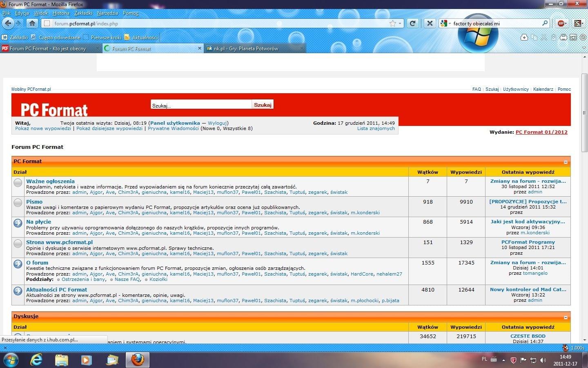Bookmark this page with the star icon

coord(392,23)
